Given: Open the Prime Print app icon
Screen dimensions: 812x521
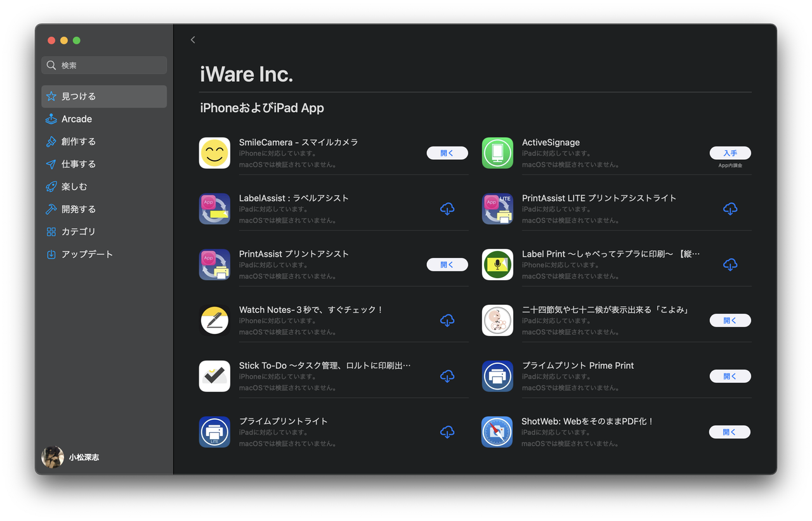Looking at the screenshot, I should point(497,376).
